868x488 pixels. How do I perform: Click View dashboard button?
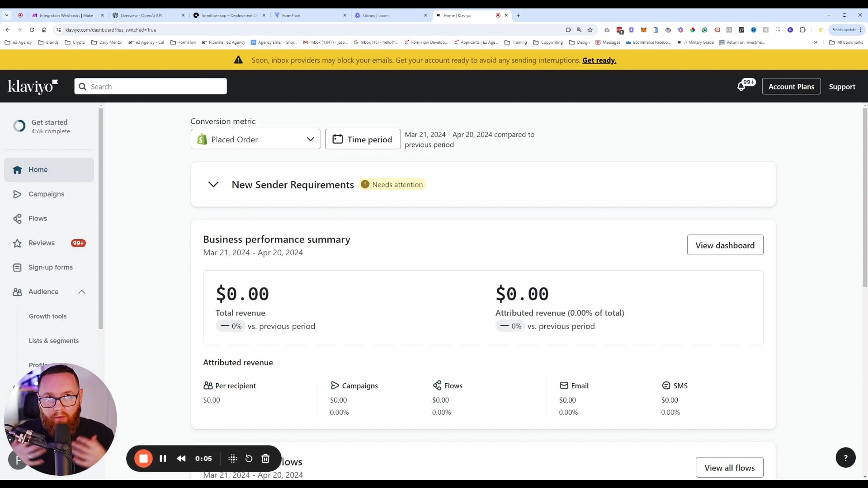725,245
